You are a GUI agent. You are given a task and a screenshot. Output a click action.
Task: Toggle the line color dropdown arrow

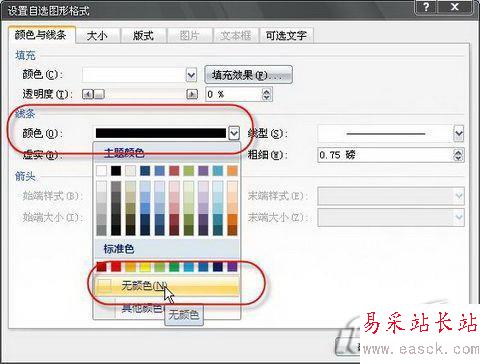234,133
